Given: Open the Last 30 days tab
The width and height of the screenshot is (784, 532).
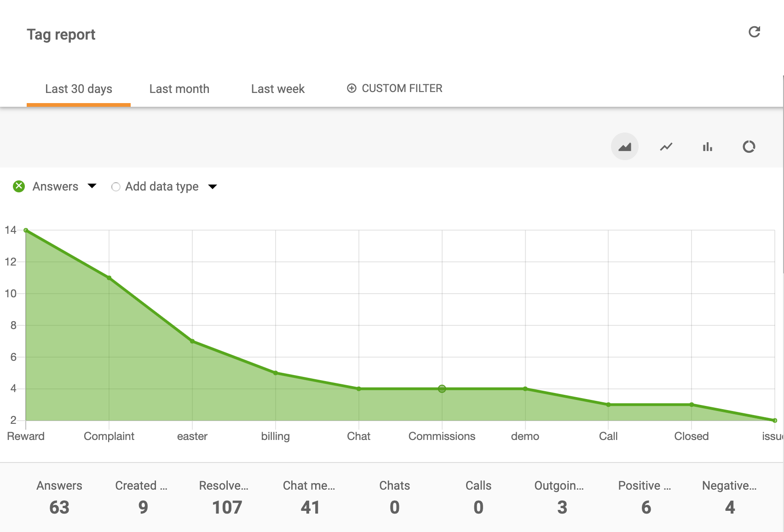Looking at the screenshot, I should pyautogui.click(x=79, y=89).
